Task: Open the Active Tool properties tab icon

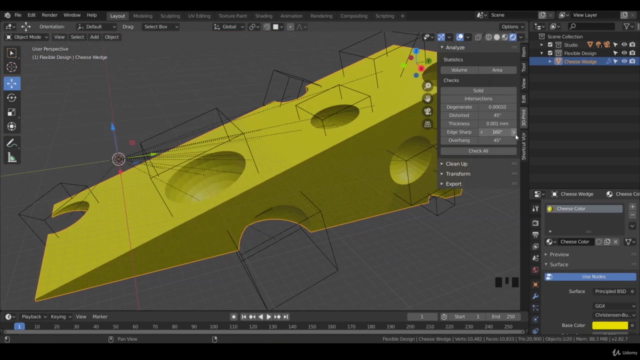Action: pos(536,209)
